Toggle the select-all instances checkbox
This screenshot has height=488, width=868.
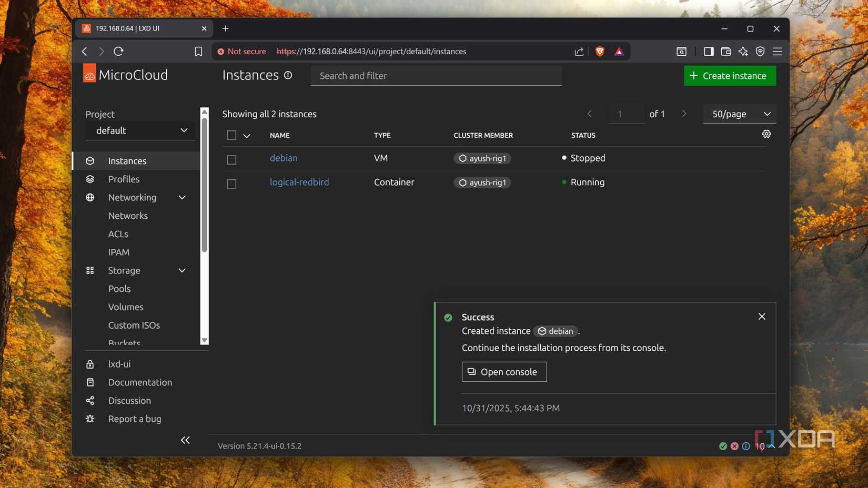coord(231,135)
